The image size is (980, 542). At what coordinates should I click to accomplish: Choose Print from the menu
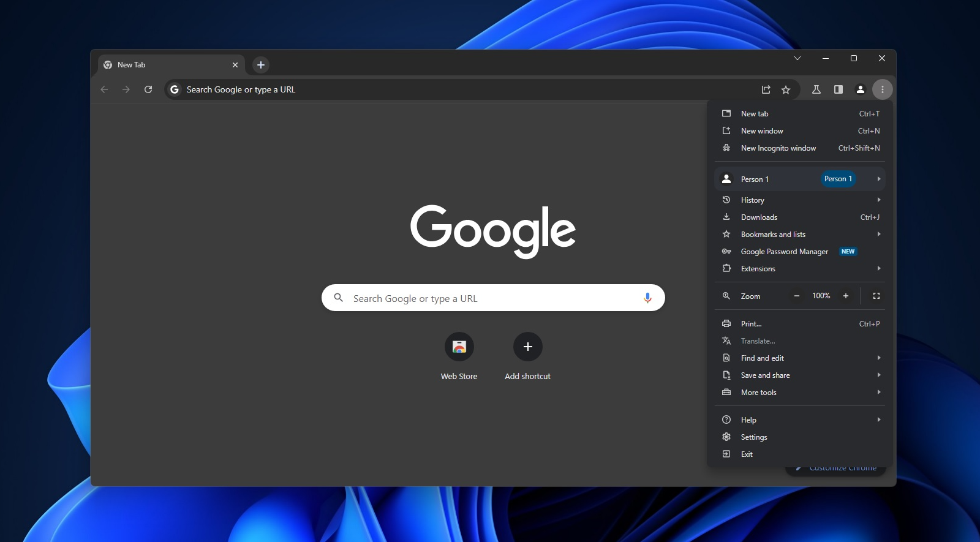(800, 324)
